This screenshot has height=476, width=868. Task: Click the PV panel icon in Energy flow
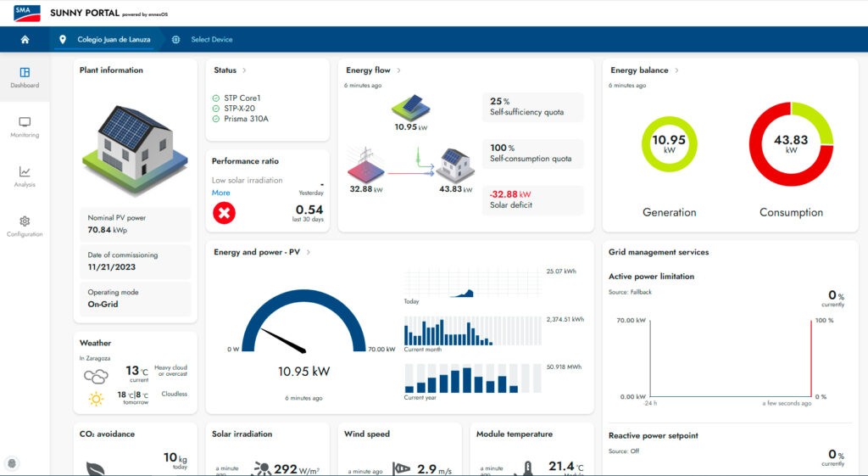coord(411,108)
